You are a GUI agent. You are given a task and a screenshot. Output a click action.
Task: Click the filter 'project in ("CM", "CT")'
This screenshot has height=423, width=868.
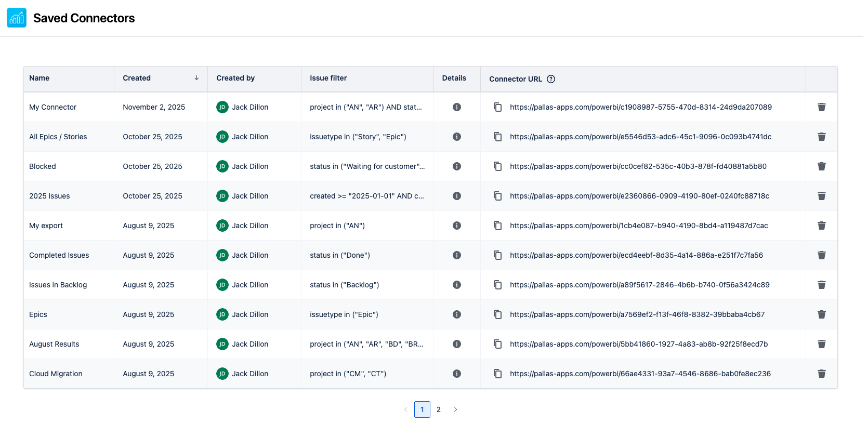pyautogui.click(x=348, y=374)
